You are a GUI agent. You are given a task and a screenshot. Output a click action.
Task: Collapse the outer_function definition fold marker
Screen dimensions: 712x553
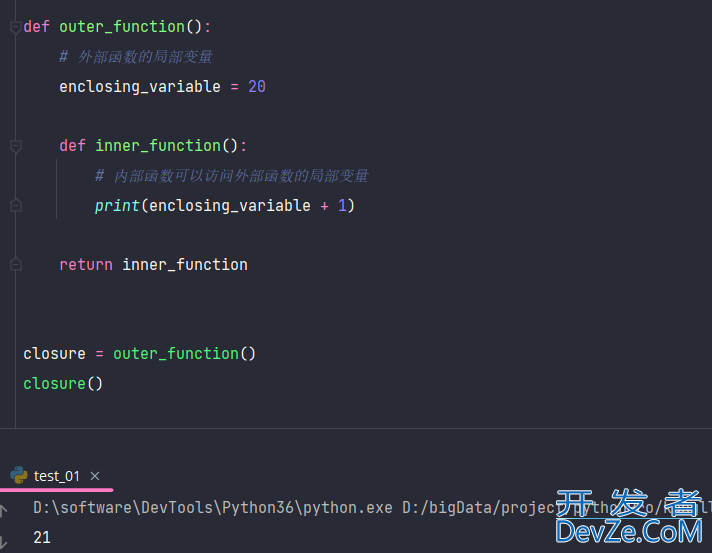pyautogui.click(x=15, y=27)
